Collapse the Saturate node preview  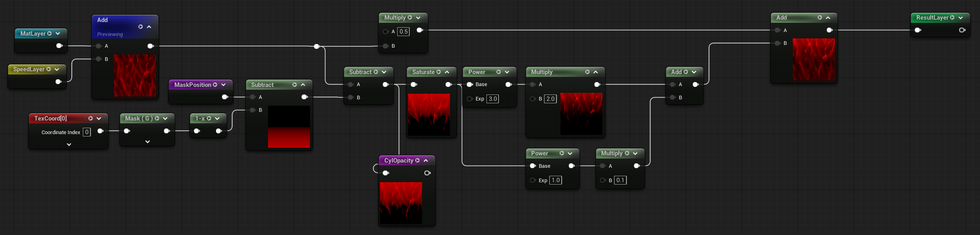pos(447,72)
